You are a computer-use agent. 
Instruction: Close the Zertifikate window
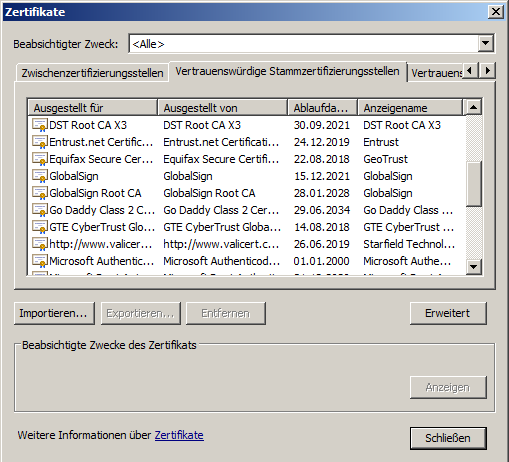click(x=496, y=12)
